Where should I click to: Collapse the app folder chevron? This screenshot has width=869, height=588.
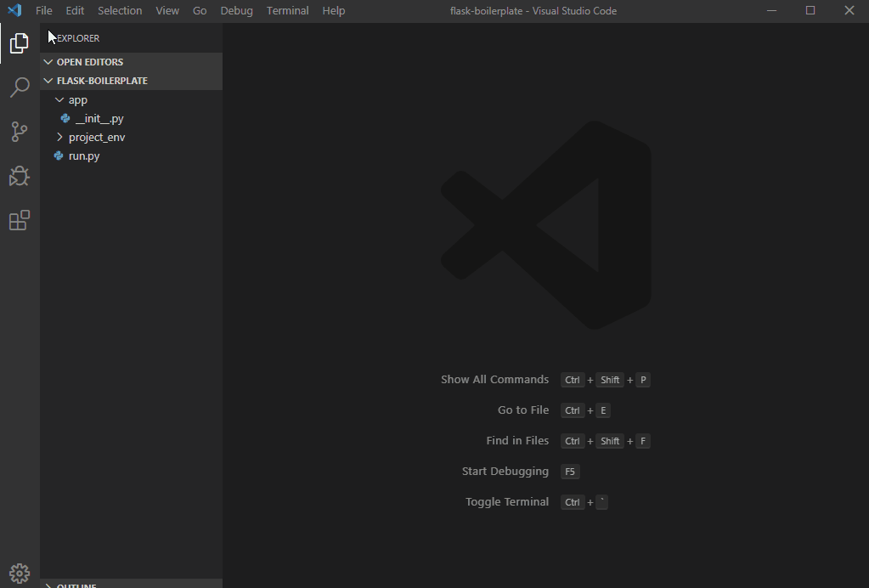tap(59, 99)
